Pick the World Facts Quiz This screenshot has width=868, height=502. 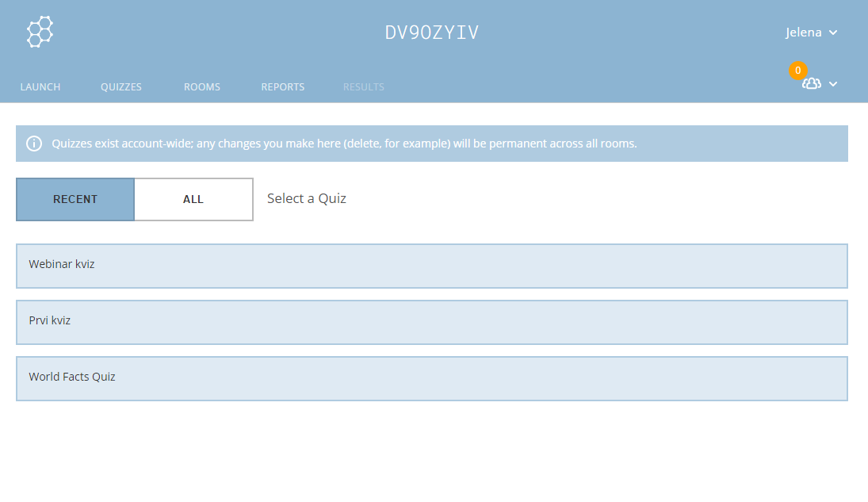coord(431,378)
